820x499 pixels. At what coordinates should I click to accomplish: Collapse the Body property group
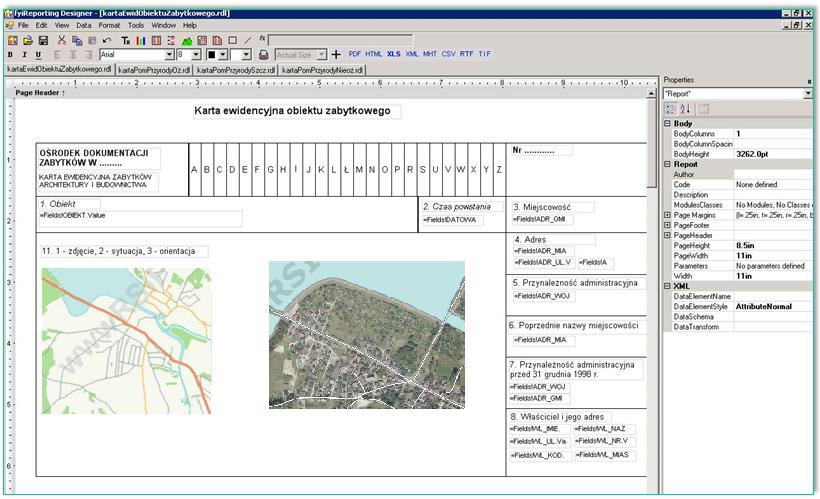tap(667, 123)
